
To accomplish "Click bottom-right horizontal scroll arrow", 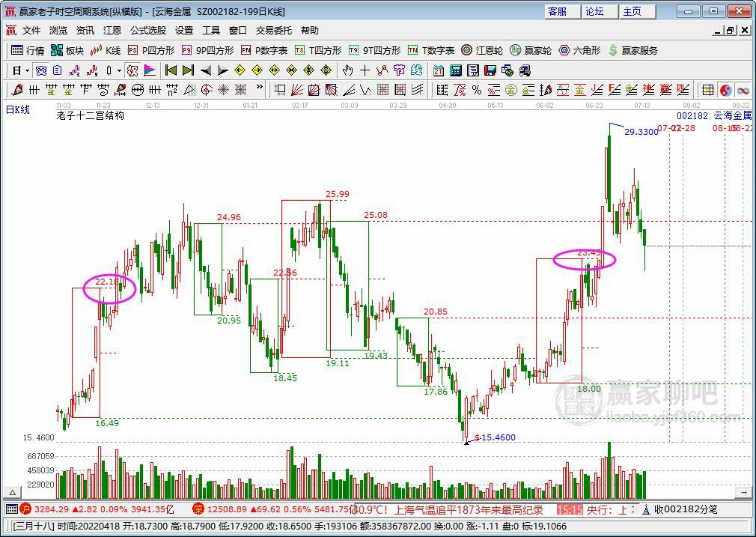I will click(x=743, y=493).
